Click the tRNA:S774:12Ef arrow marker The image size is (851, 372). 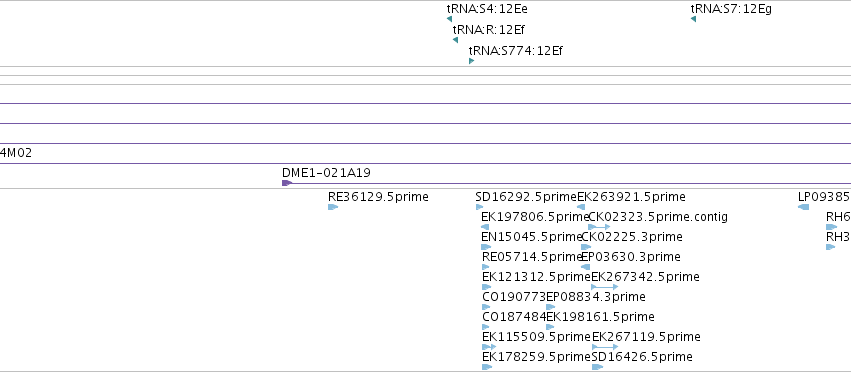point(472,61)
